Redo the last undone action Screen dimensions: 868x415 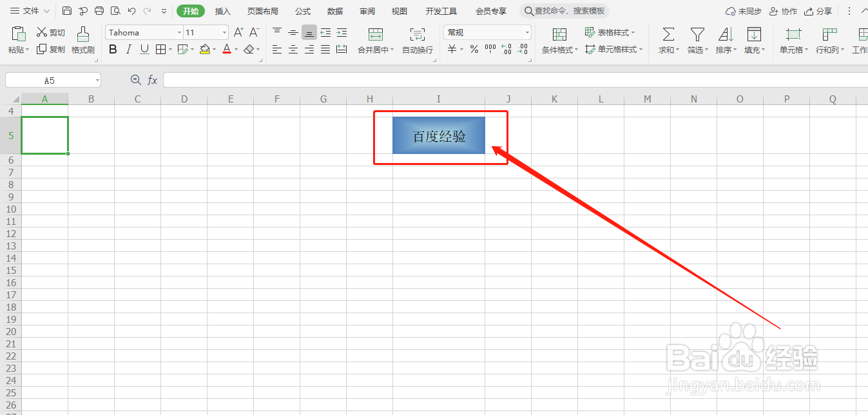[x=148, y=11]
